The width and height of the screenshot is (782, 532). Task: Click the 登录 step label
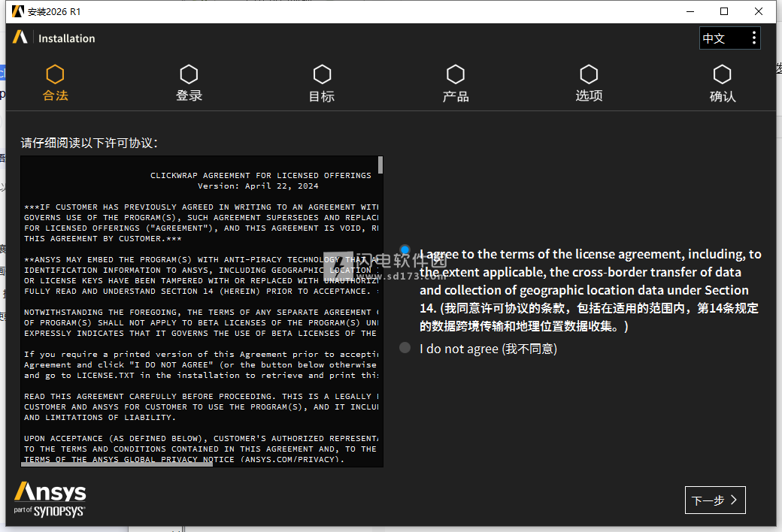click(x=189, y=96)
